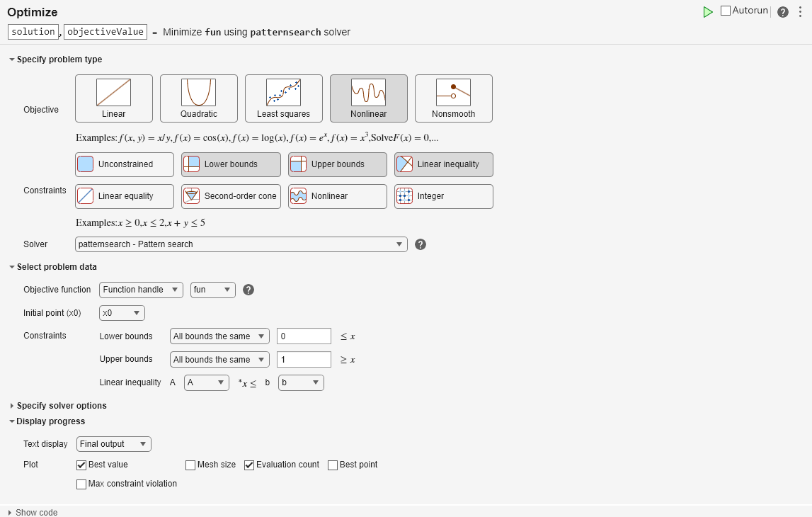
Task: Select the Linear objective type
Action: tap(113, 98)
